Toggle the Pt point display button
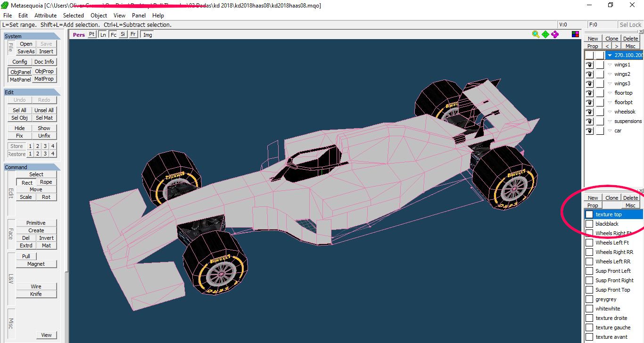Screen dimensions: 644x343 (91, 34)
